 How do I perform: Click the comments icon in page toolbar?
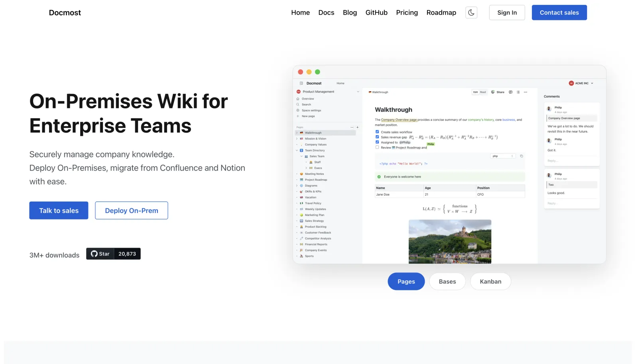pyautogui.click(x=510, y=92)
